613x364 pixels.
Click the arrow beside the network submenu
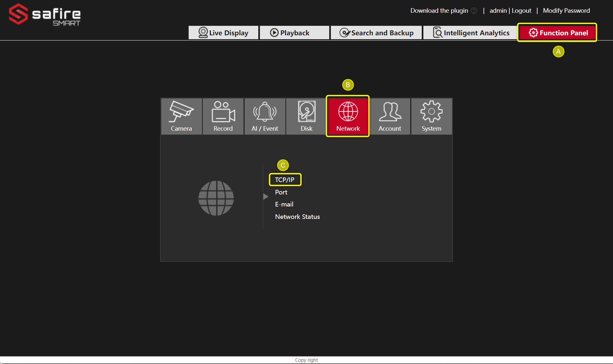click(266, 197)
